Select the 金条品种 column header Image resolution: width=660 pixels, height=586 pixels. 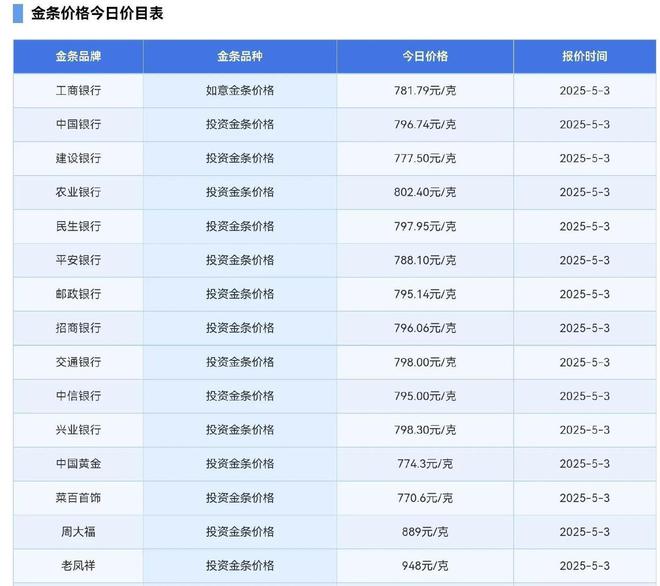click(x=240, y=56)
